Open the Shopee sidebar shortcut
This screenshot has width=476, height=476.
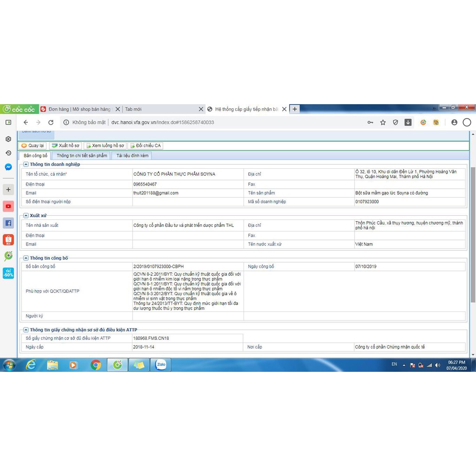point(8,240)
